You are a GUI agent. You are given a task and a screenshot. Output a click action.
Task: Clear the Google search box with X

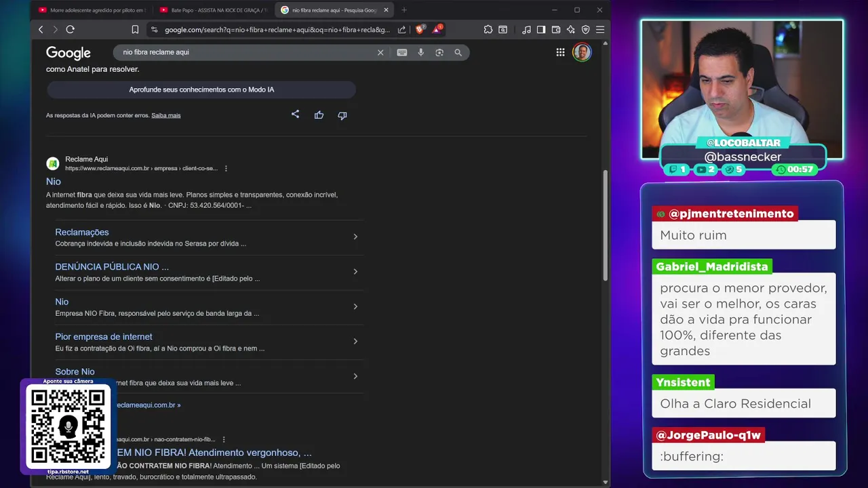[380, 52]
